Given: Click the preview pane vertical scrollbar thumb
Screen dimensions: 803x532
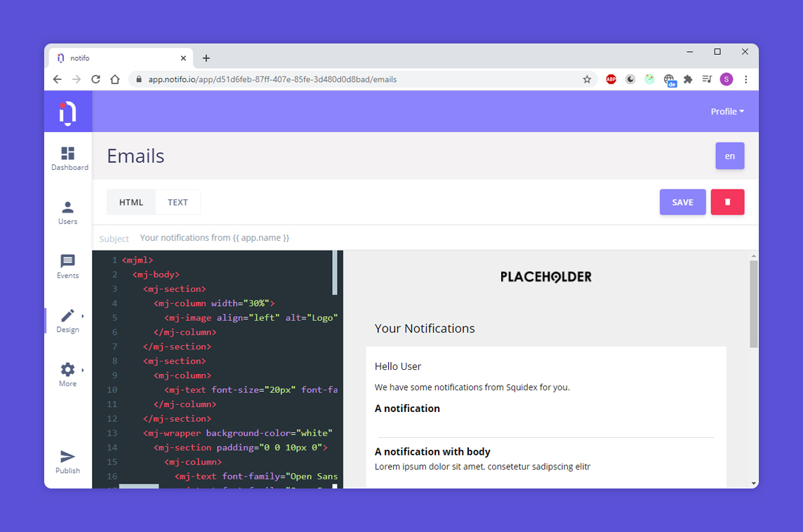Looking at the screenshot, I should point(753,304).
